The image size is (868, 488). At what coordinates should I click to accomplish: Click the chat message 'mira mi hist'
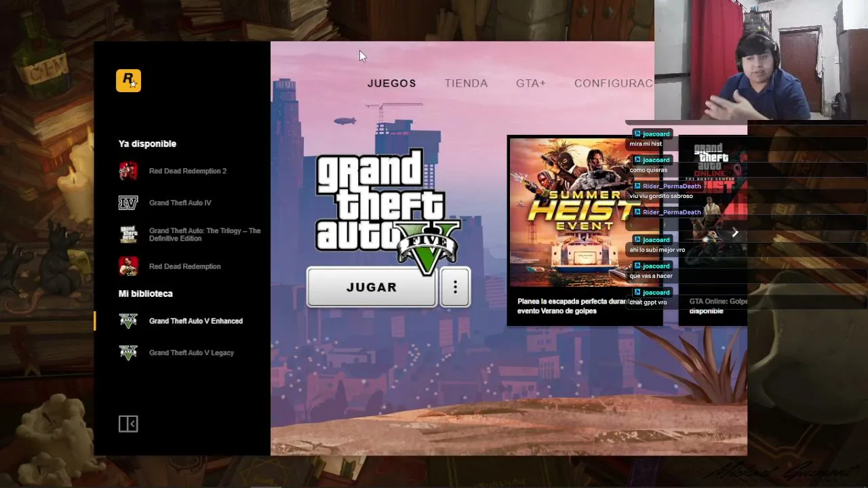click(646, 144)
